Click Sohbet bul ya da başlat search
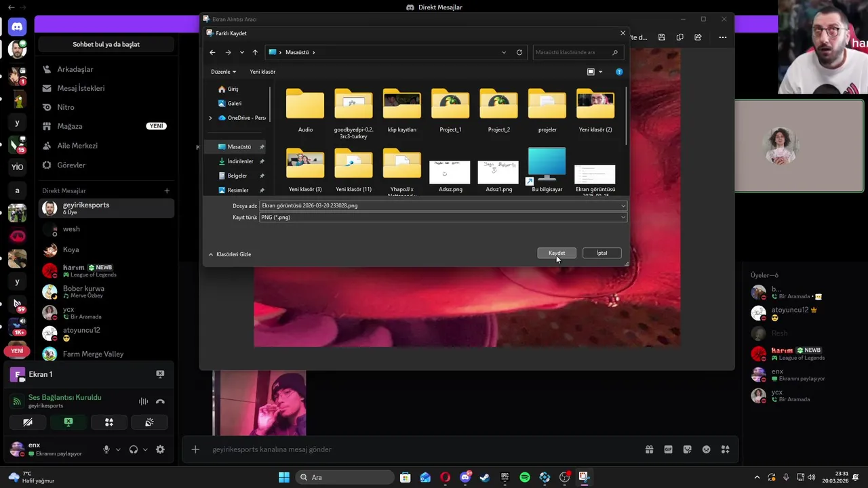This screenshot has height=488, width=868. (106, 45)
